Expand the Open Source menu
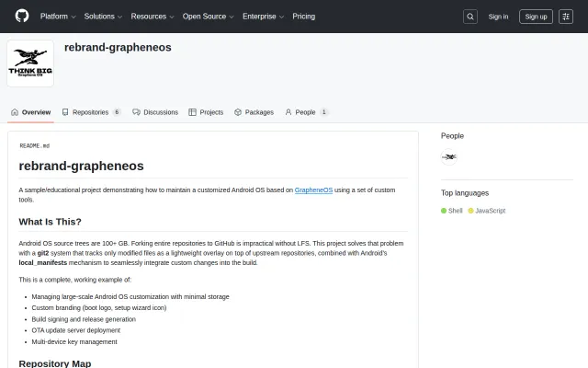The width and height of the screenshot is (588, 368). [x=209, y=17]
